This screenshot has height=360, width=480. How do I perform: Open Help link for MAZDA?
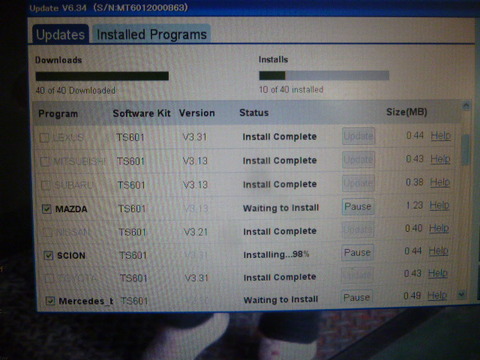(439, 205)
